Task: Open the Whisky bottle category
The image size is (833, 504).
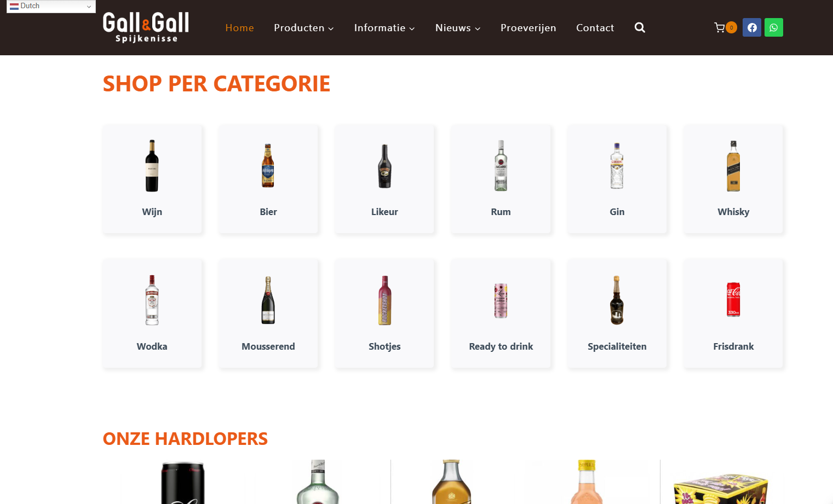Action: pos(733,179)
